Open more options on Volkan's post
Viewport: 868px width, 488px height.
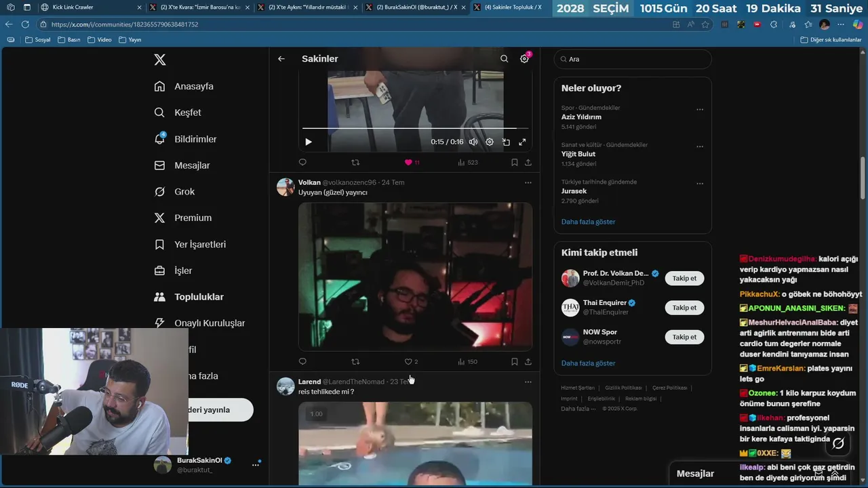point(528,182)
